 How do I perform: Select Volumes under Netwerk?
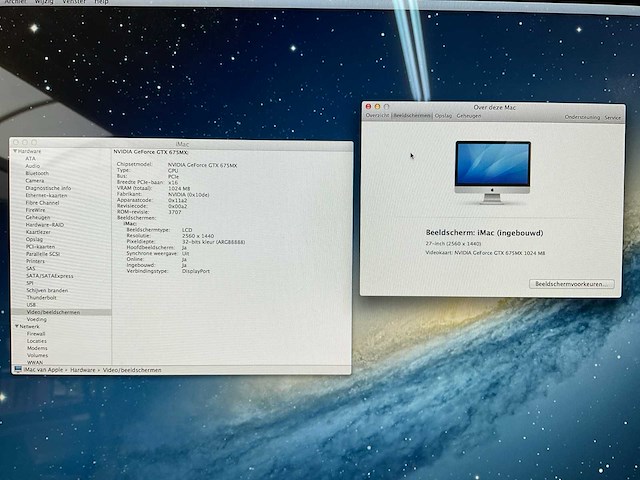pos(38,356)
